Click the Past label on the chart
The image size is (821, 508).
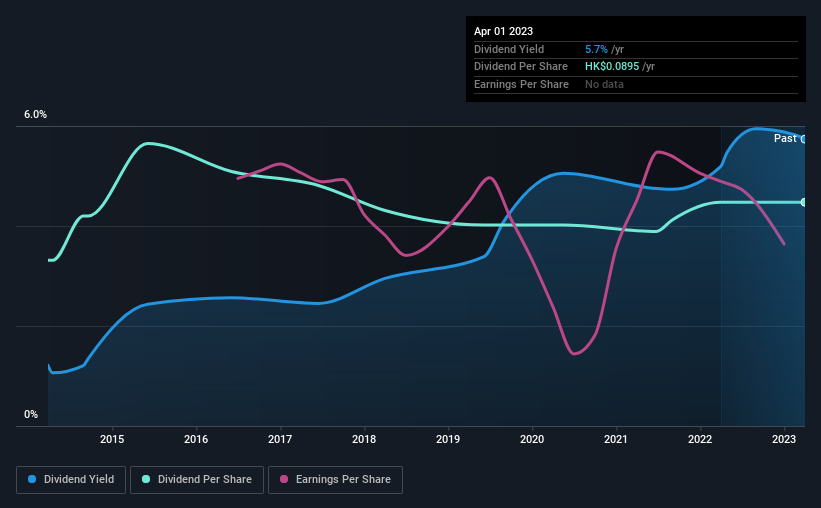(785, 138)
